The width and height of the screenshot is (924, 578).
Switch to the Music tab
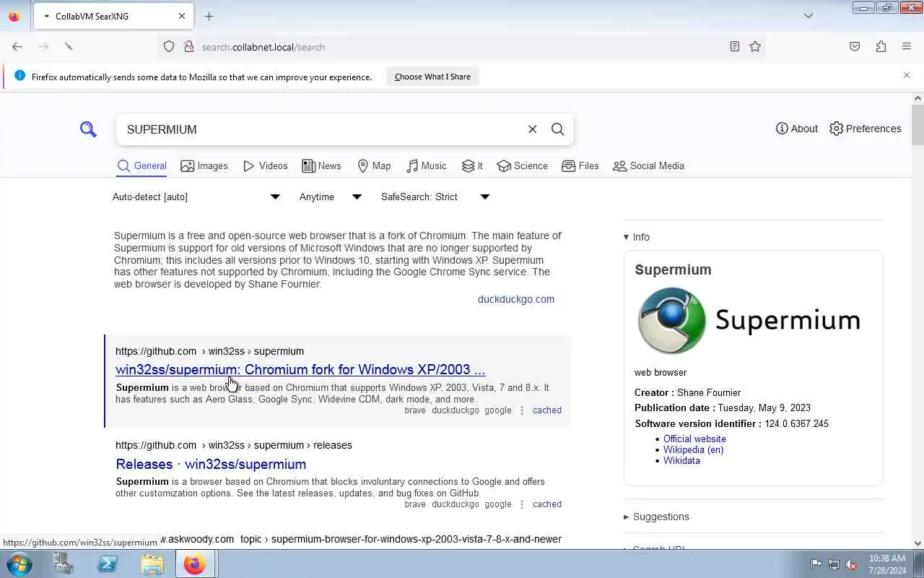click(x=427, y=166)
